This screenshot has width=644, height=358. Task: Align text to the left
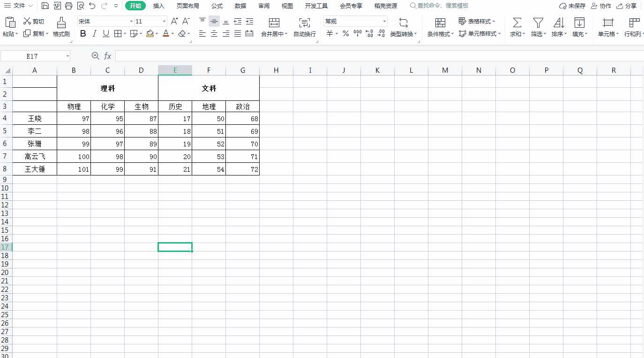[x=202, y=33]
